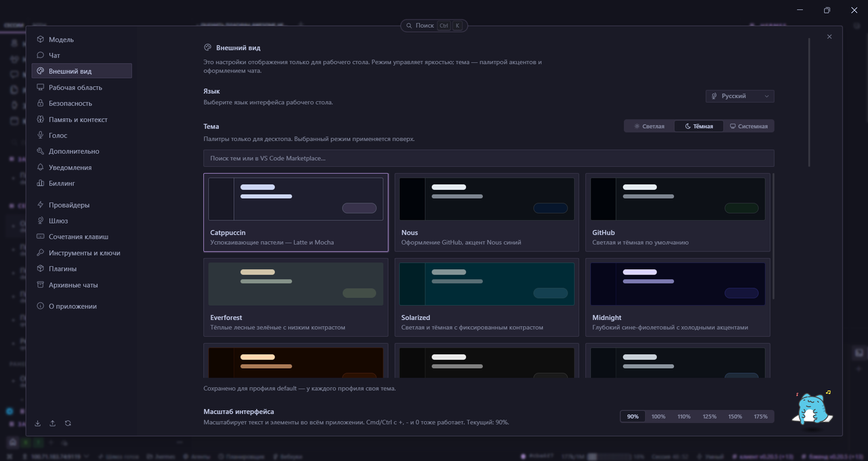Click the wrench icon beside Дополнительно
This screenshot has height=461, width=868.
click(x=41, y=151)
